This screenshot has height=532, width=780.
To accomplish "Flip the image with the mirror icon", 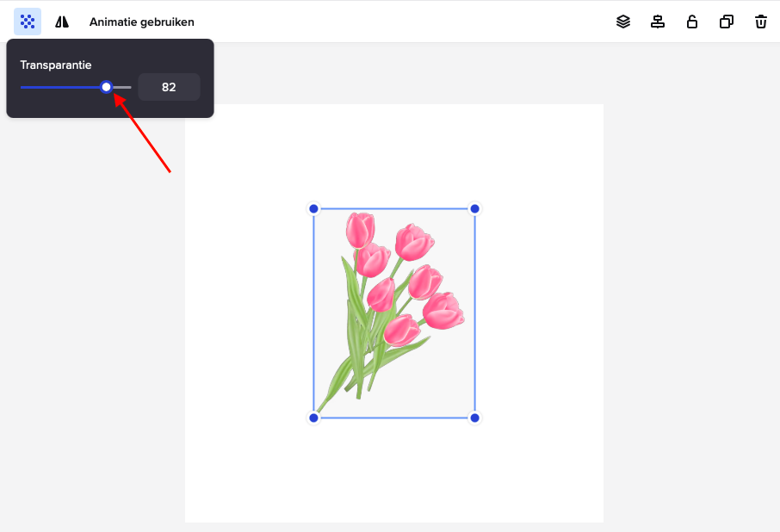I will [62, 22].
